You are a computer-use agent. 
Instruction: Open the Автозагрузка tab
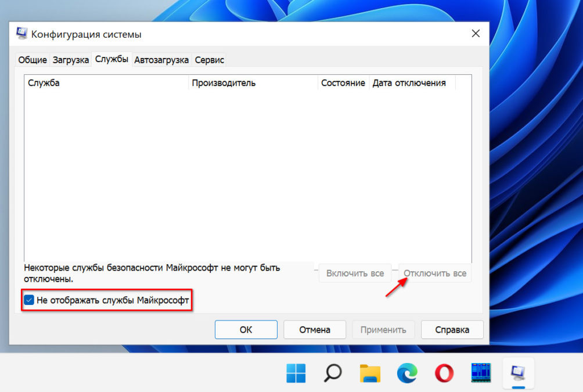tap(161, 60)
